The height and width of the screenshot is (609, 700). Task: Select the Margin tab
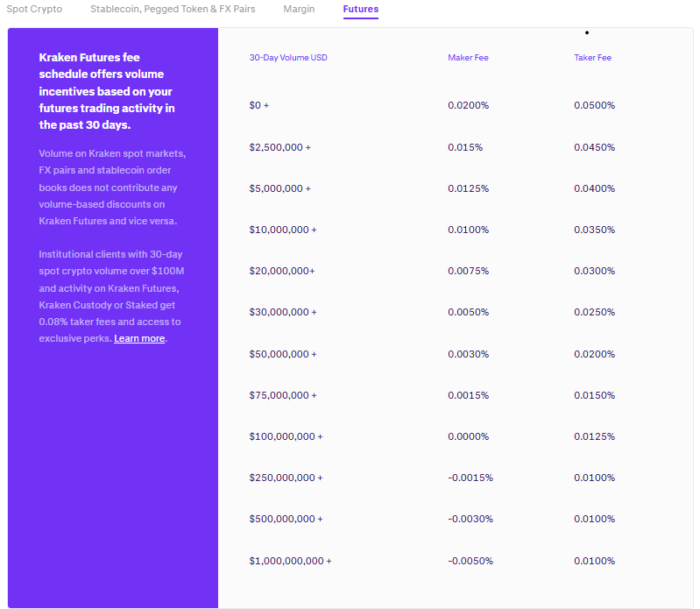pyautogui.click(x=299, y=9)
